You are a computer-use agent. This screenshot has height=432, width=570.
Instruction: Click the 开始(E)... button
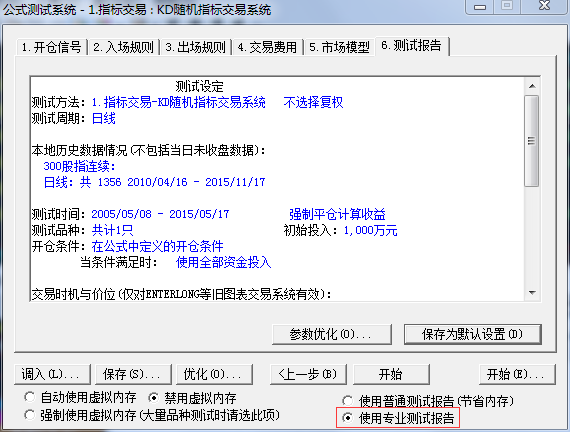(517, 374)
